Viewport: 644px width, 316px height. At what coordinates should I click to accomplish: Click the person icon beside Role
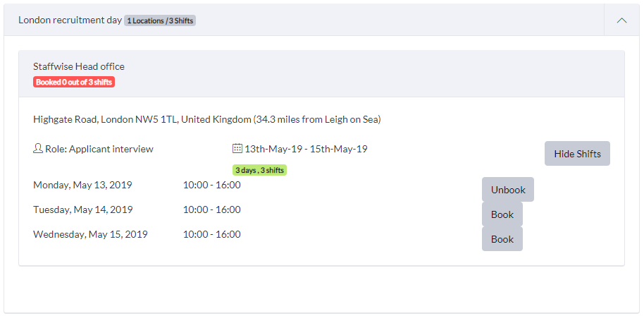pos(38,148)
